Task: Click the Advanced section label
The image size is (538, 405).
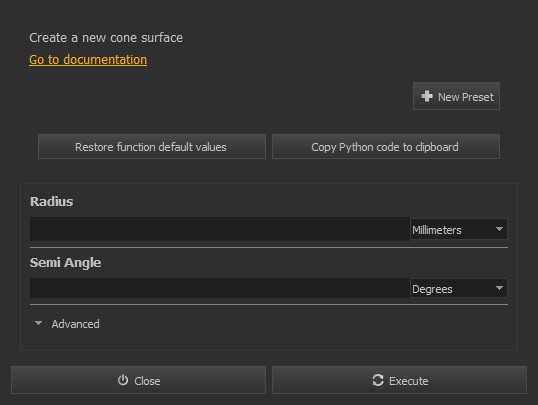Action: click(75, 324)
